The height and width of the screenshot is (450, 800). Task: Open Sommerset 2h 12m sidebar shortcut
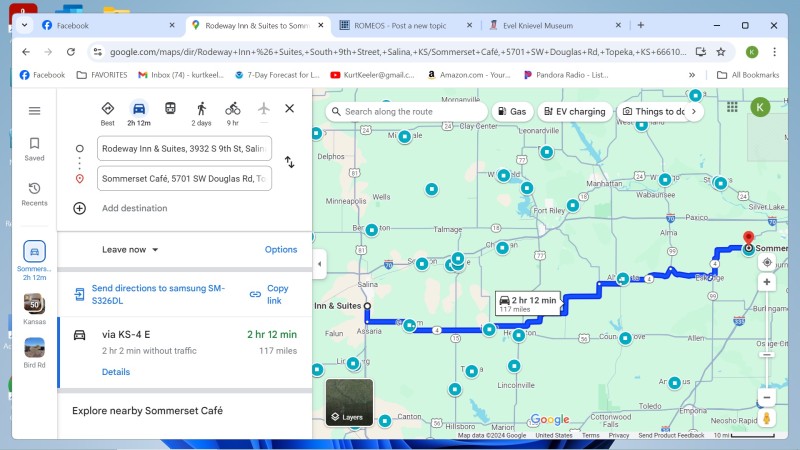[34, 260]
